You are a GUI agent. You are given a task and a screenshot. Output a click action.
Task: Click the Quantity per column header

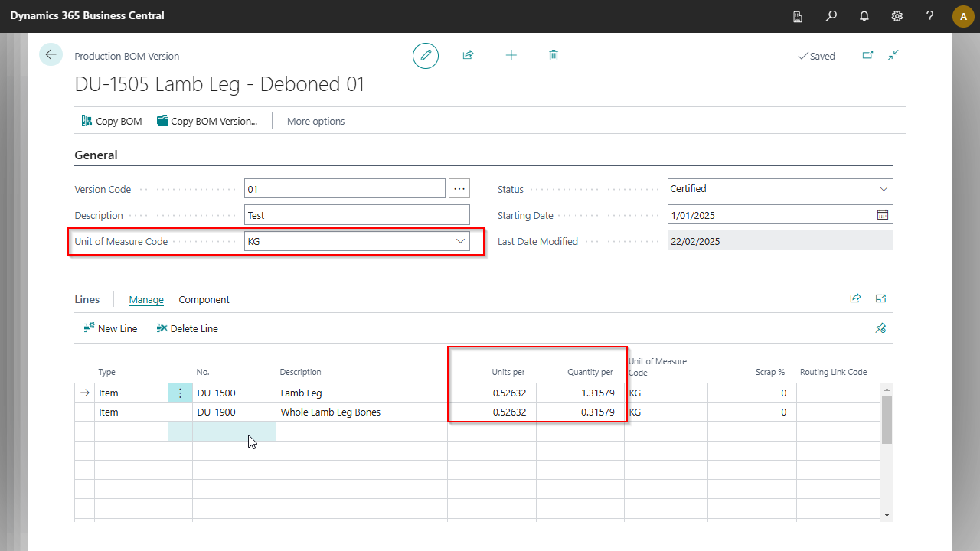point(590,372)
